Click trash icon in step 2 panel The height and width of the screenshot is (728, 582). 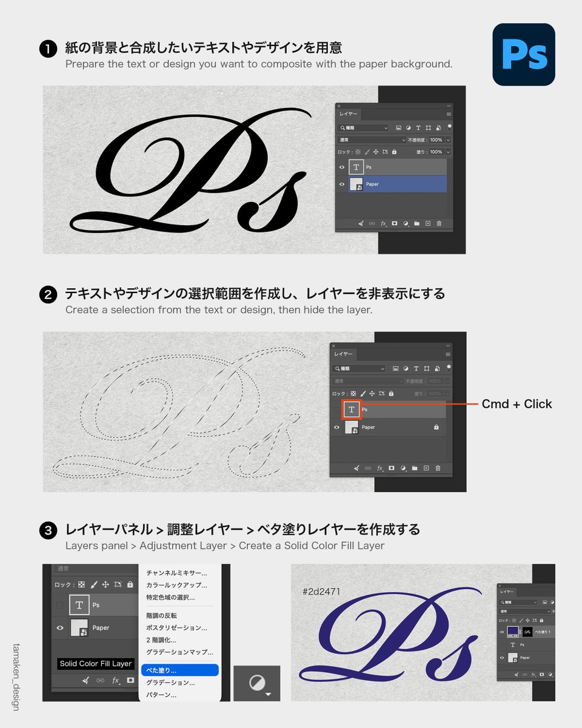(x=438, y=468)
